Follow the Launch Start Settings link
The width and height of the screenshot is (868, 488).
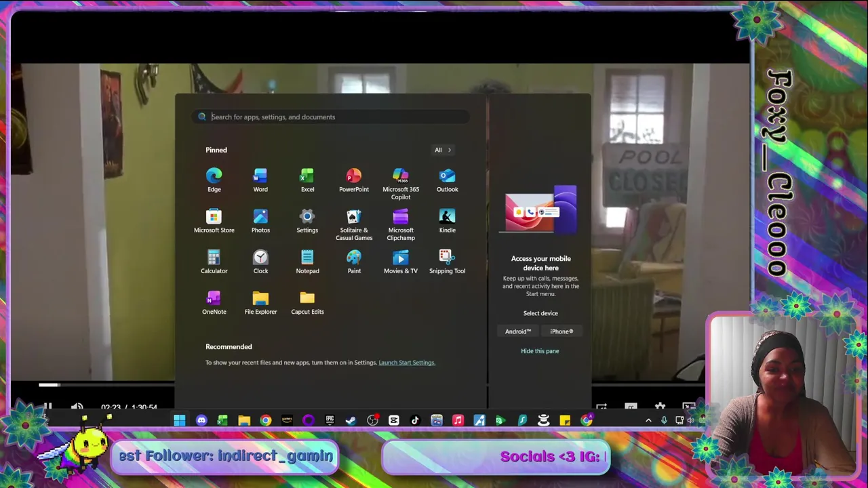(407, 363)
